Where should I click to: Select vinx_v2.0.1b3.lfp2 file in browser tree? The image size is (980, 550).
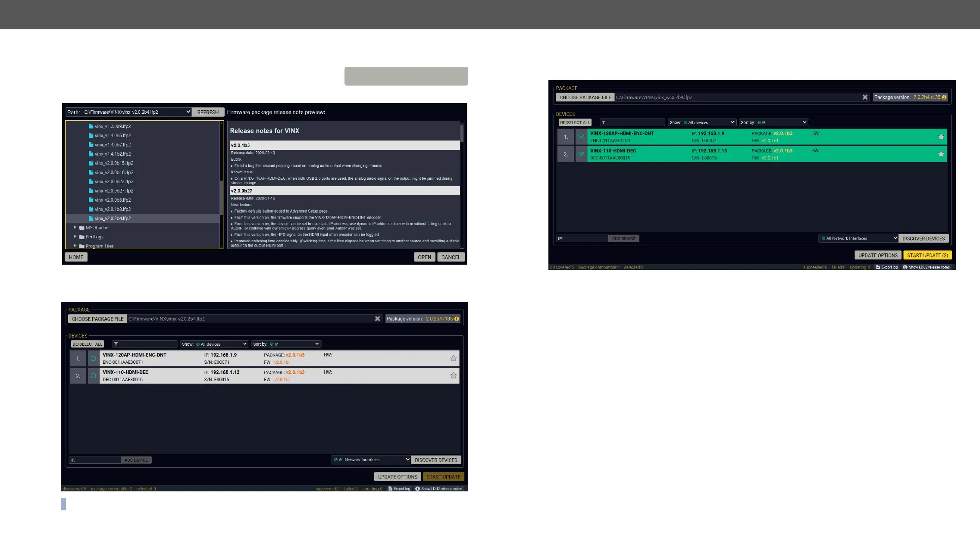tap(113, 209)
